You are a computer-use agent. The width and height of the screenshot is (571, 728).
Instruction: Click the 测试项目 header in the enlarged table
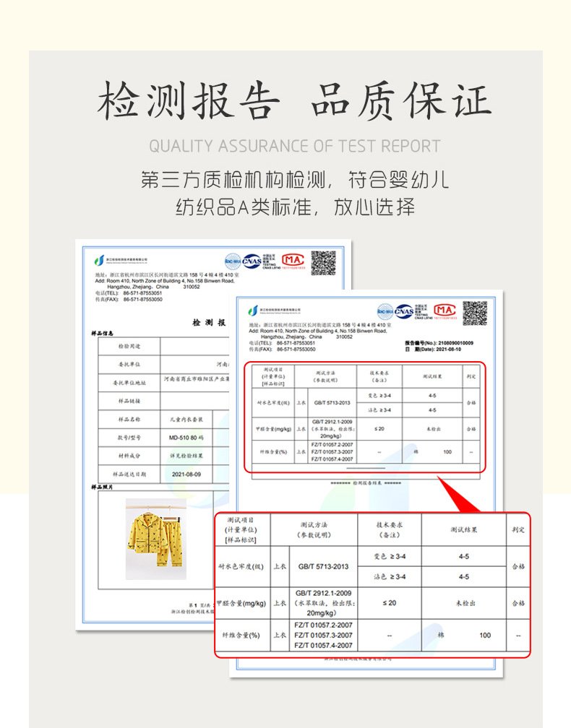241,520
